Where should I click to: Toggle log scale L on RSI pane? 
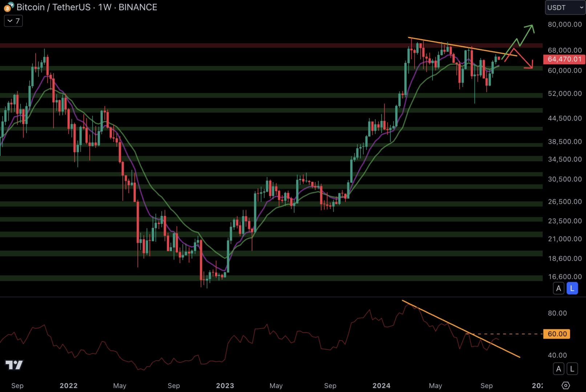572,369
